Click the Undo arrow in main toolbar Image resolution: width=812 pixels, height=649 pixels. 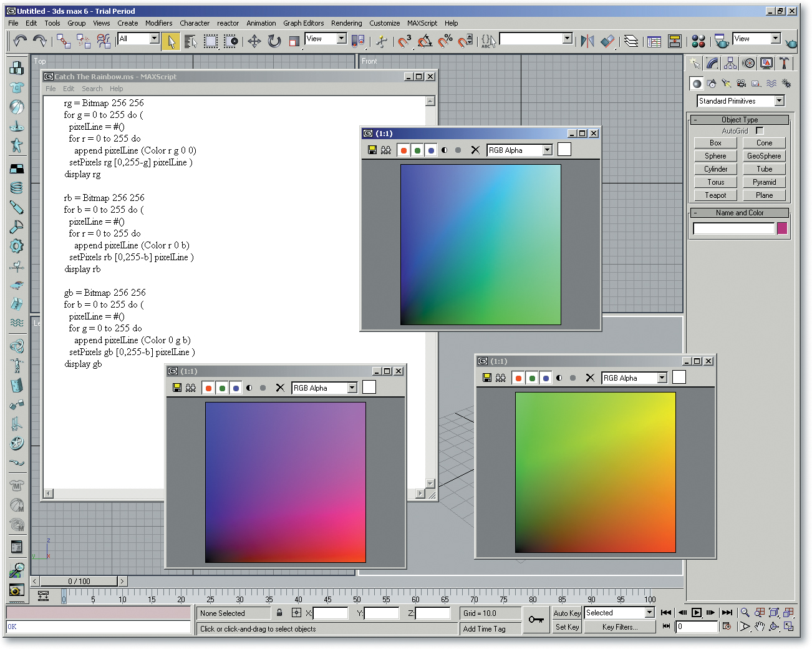click(20, 41)
